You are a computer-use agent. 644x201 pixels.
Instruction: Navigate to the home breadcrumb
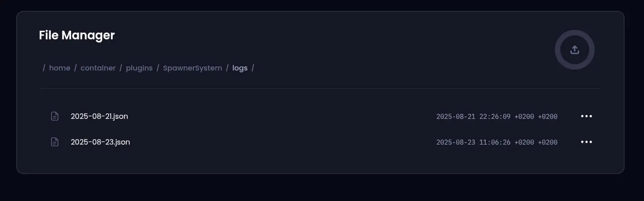coord(60,68)
